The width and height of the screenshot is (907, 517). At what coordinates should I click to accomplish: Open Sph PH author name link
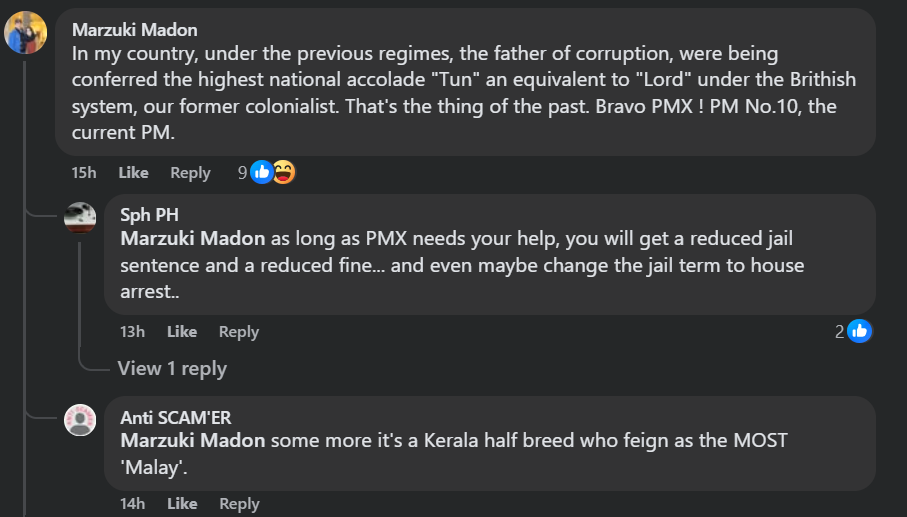tap(149, 216)
